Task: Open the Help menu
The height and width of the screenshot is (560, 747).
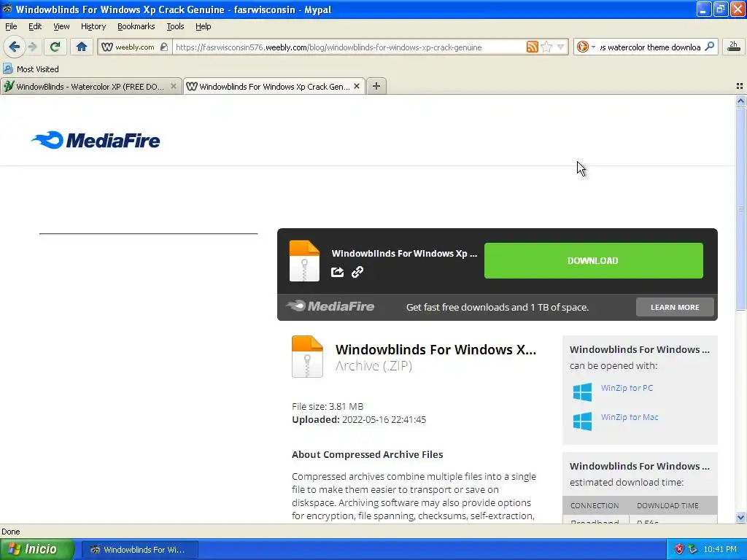Action: [204, 26]
